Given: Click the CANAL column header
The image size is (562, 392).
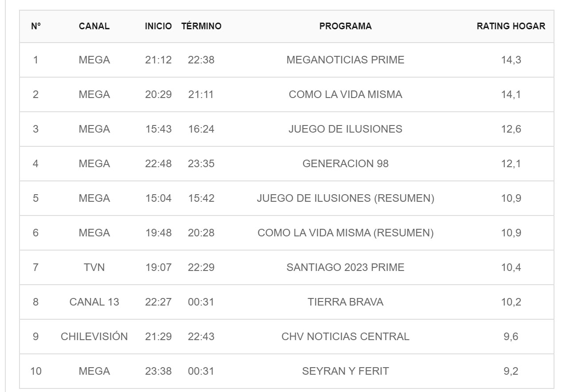Looking at the screenshot, I should (x=94, y=26).
